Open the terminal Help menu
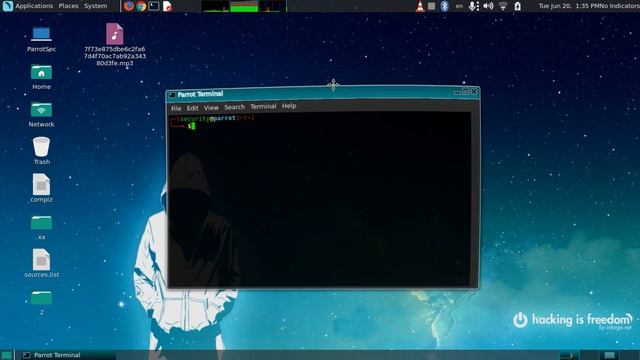The image size is (640, 360). (289, 106)
